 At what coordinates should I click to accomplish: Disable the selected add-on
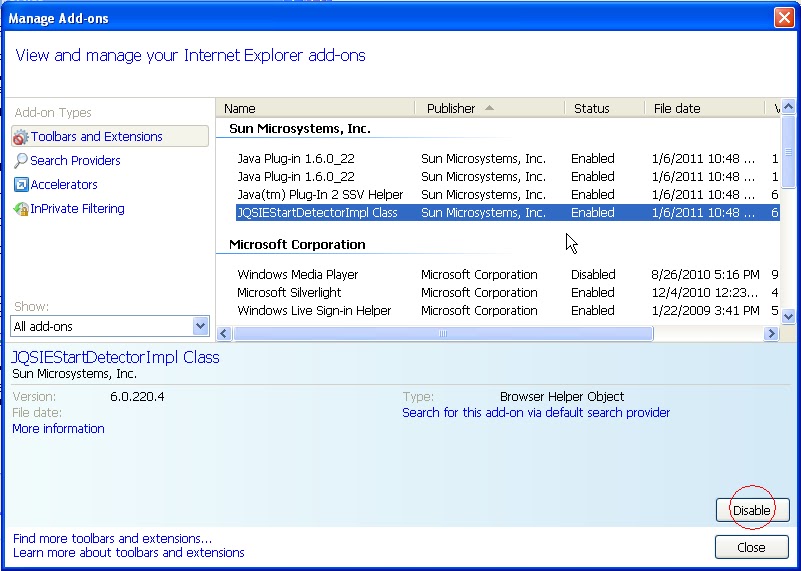pos(752,510)
